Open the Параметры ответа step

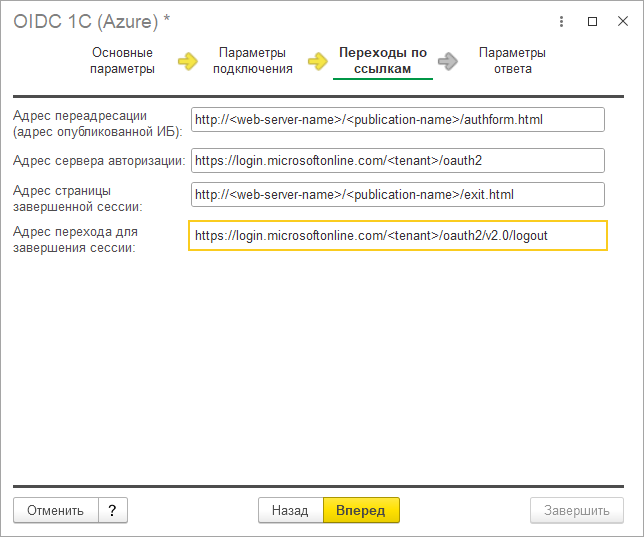(x=512, y=61)
